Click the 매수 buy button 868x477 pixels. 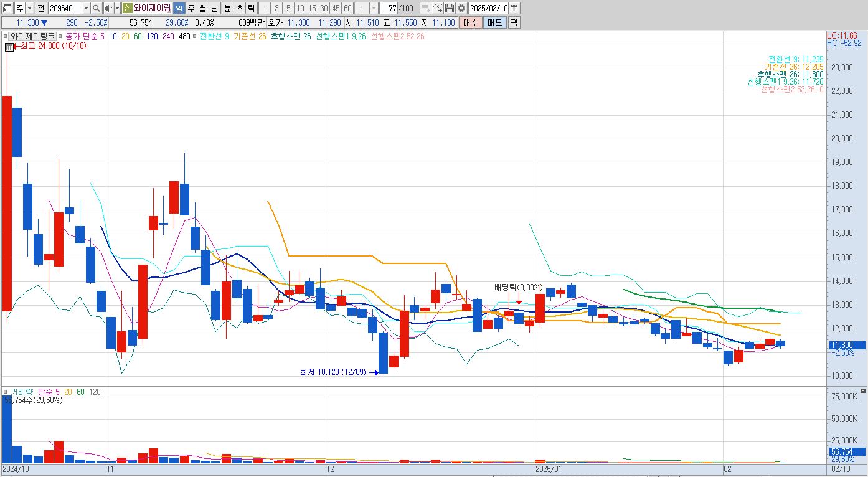tap(470, 22)
